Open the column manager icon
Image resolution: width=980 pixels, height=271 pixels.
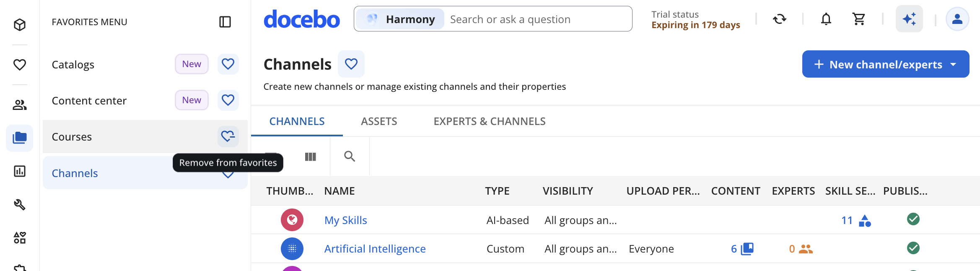tap(310, 156)
